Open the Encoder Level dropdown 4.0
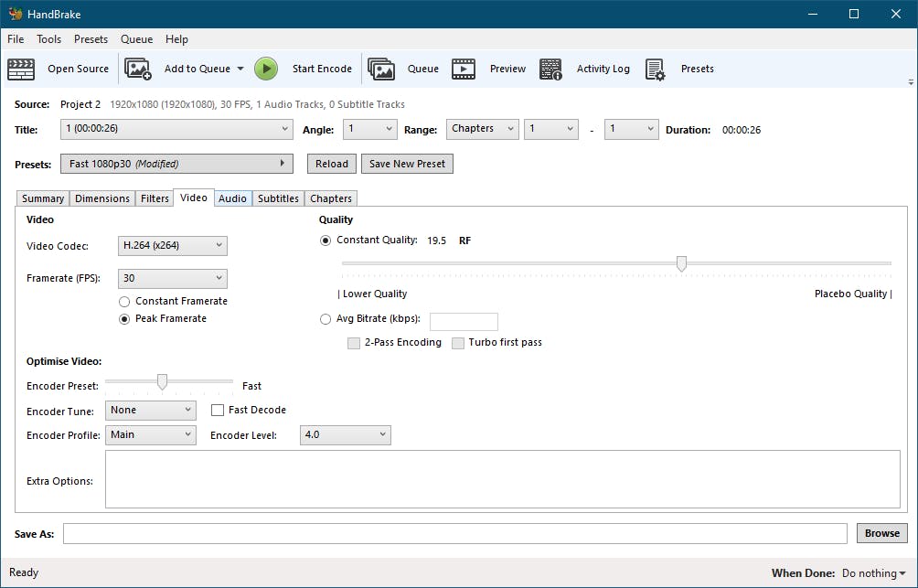The height and width of the screenshot is (588, 918). [346, 435]
